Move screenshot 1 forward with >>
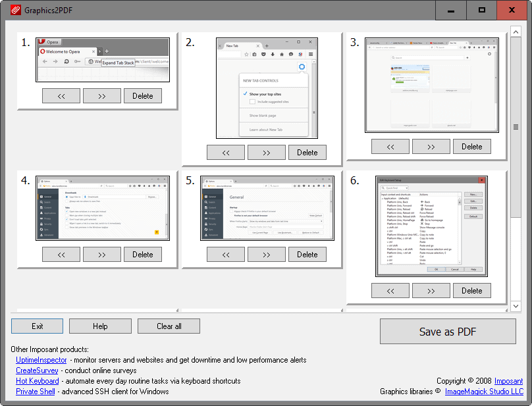Image resolution: width=532 pixels, height=406 pixels. [101, 95]
